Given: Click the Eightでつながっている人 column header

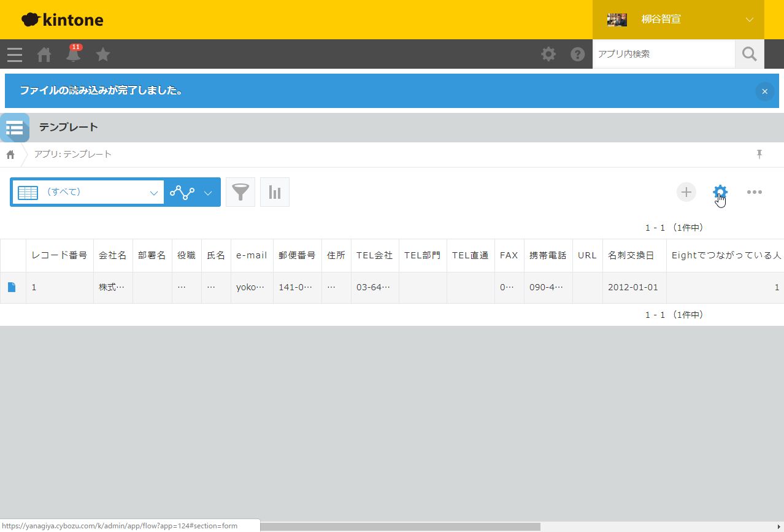Looking at the screenshot, I should coord(725,255).
